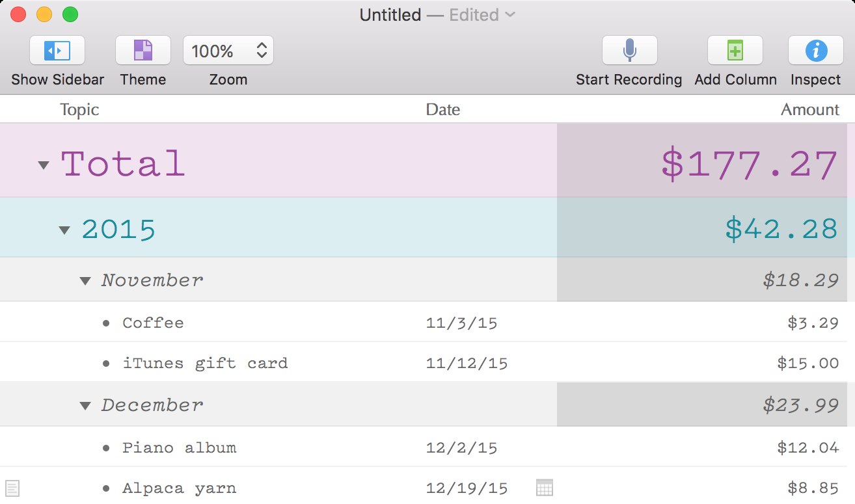Click the Add Column icon

[735, 51]
